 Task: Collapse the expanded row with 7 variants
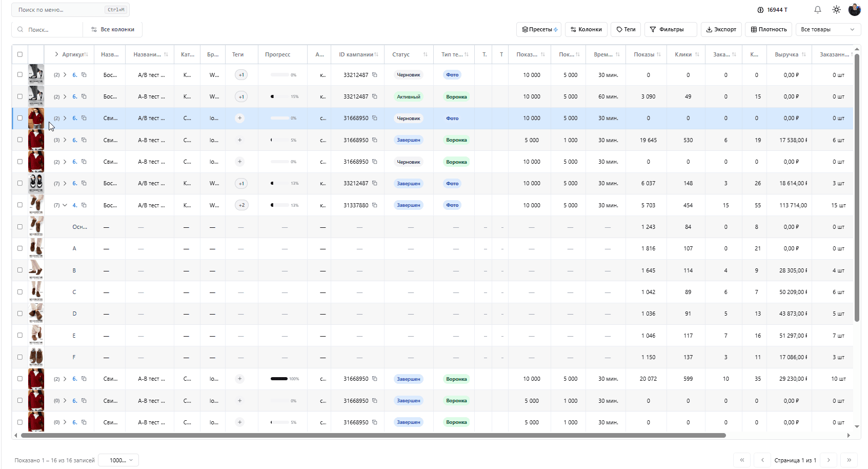click(x=65, y=205)
